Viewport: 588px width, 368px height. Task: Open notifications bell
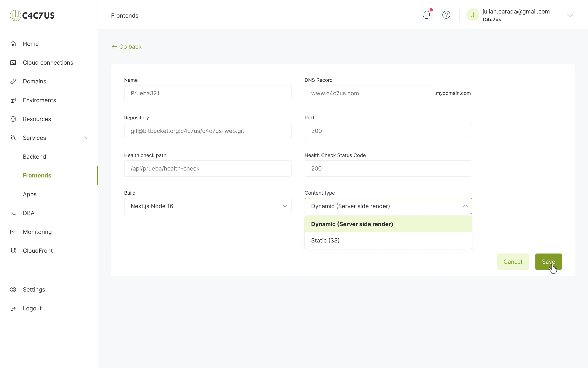click(427, 15)
